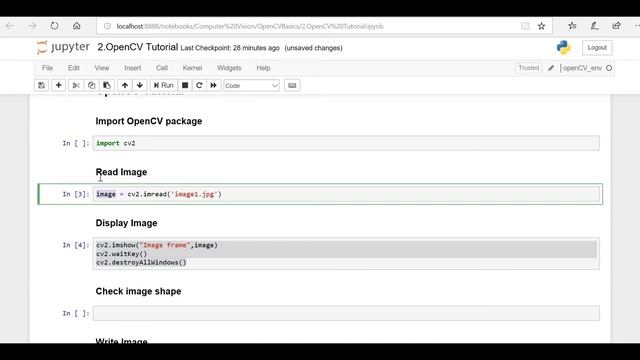640x360 pixels.
Task: Click the Trusted notebook button
Action: coord(529,68)
